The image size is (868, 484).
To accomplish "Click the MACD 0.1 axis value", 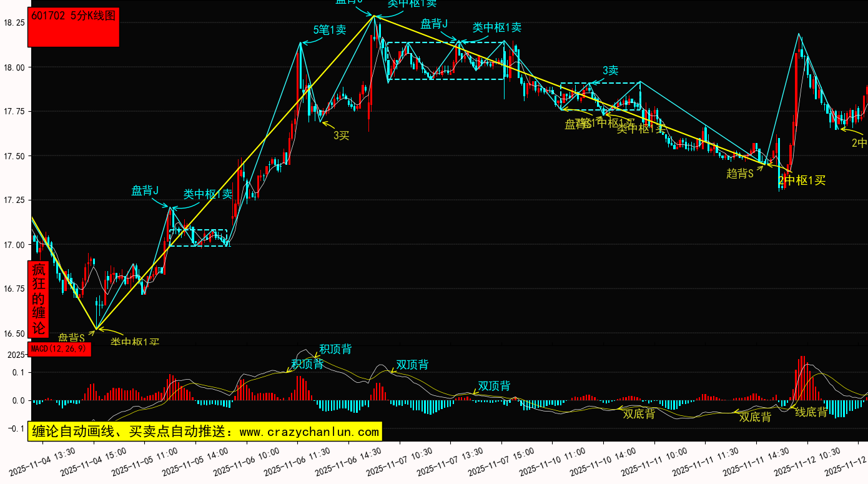I will 17,372.
